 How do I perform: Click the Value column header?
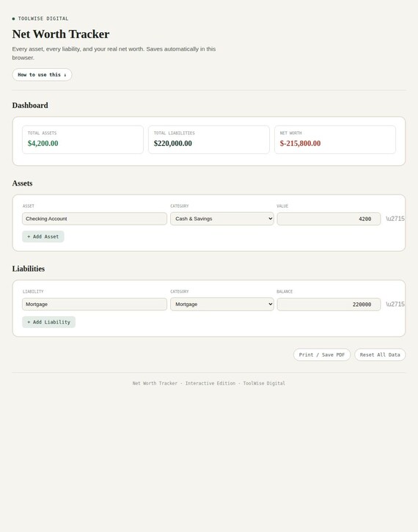coord(282,206)
